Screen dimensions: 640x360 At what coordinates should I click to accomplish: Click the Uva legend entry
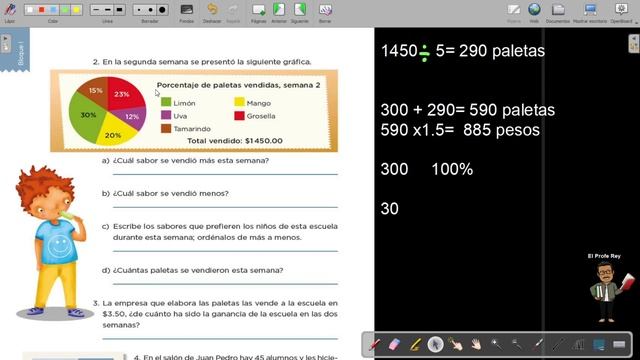[174, 116]
